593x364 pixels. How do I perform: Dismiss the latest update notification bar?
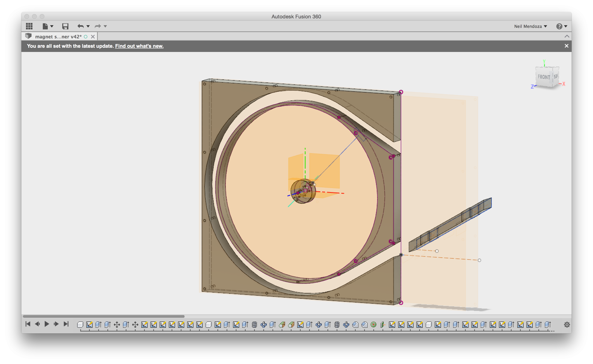(566, 46)
